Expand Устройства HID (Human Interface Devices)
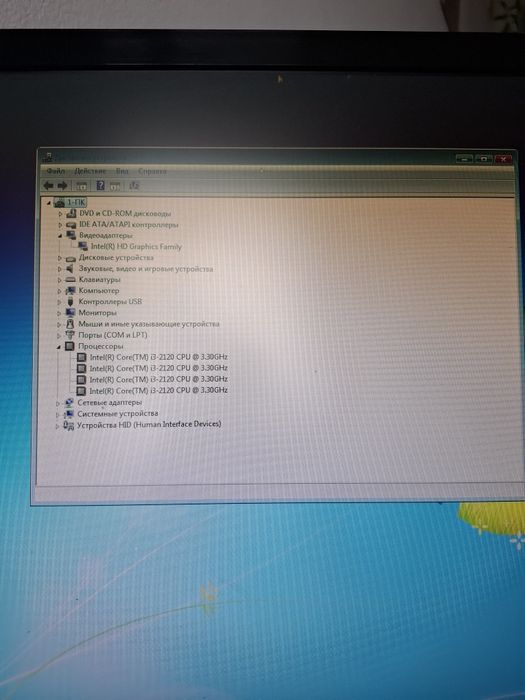Image resolution: width=525 pixels, height=700 pixels. coord(58,425)
